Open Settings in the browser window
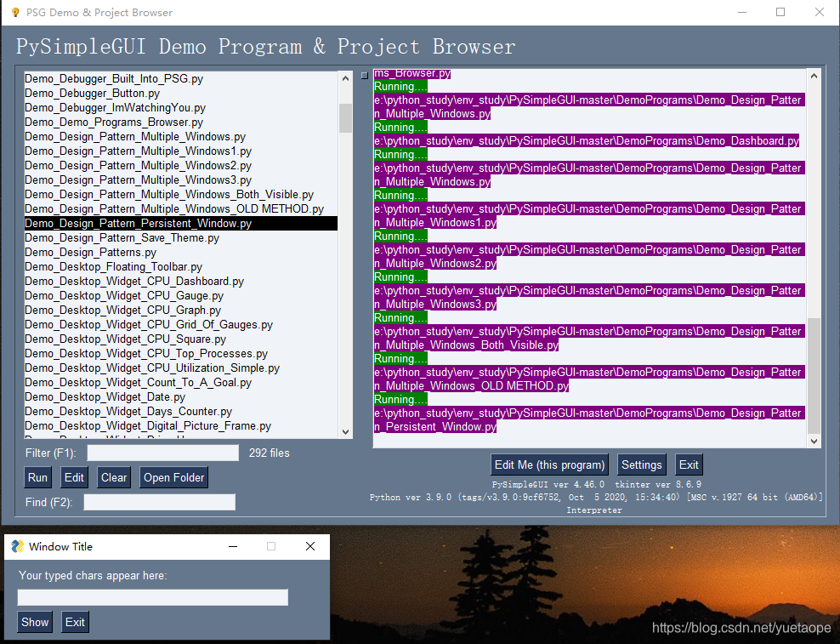This screenshot has height=644, width=840. (642, 464)
